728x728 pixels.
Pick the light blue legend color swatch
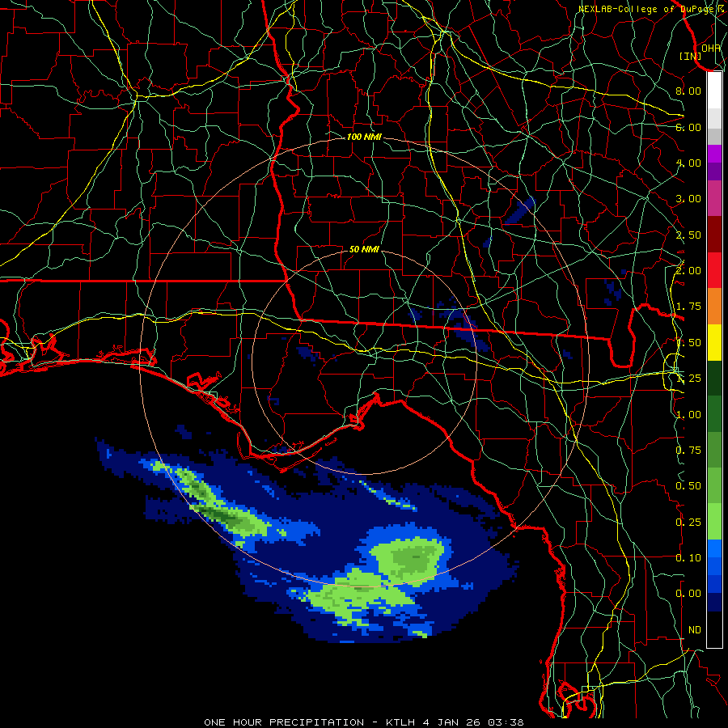(x=714, y=548)
